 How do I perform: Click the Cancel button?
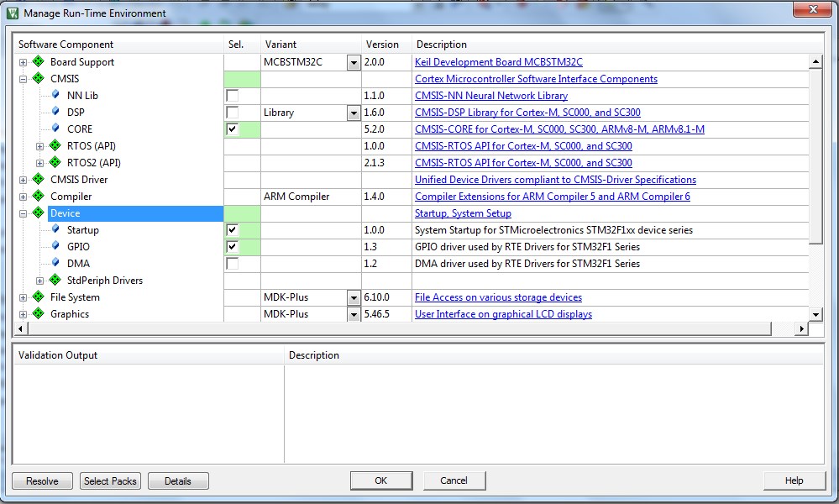pos(454,480)
